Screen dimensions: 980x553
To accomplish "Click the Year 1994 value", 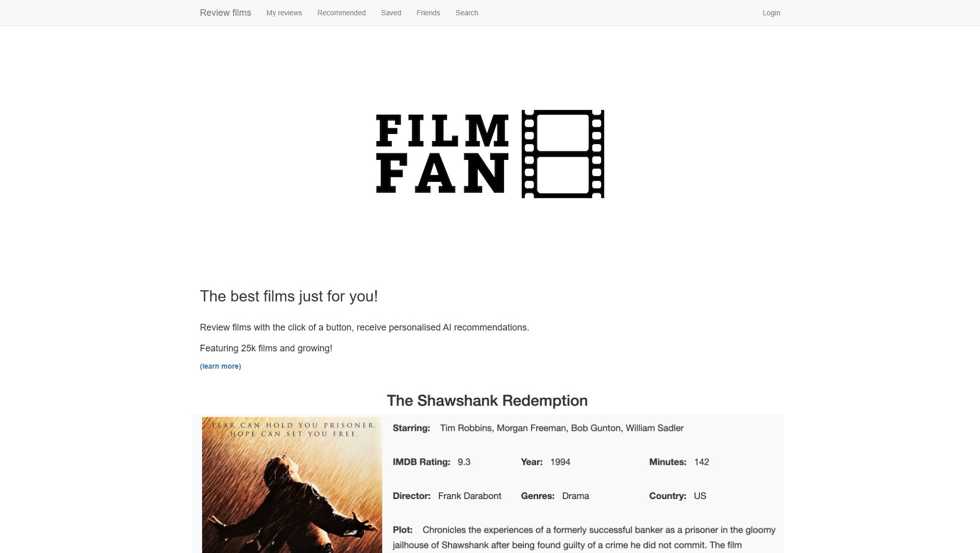I will 560,462.
